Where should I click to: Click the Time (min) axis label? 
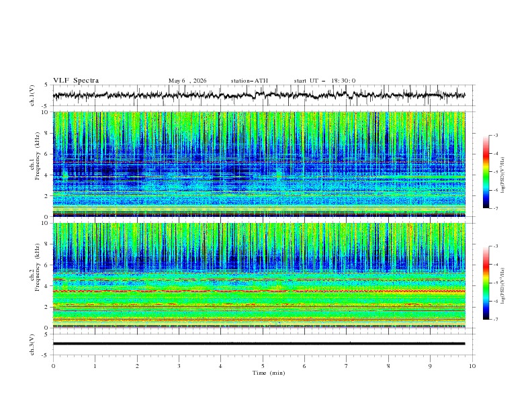269,373
